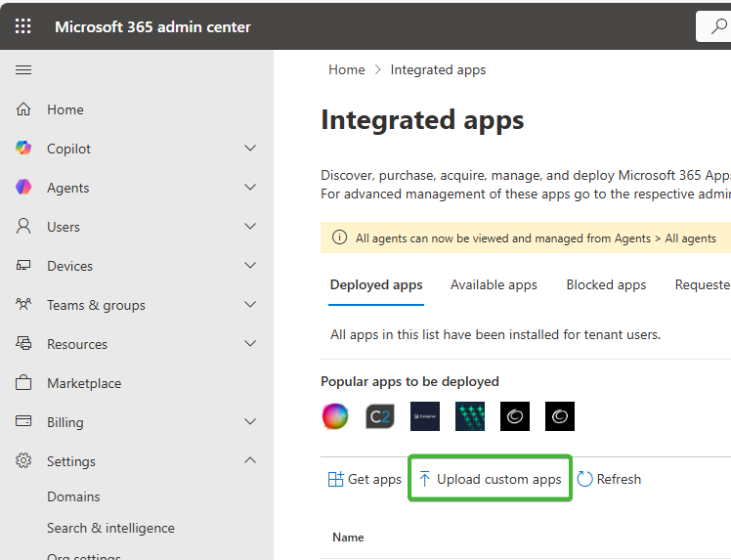
Task: Click the Copilot icon in the sidebar
Action: [x=24, y=149]
